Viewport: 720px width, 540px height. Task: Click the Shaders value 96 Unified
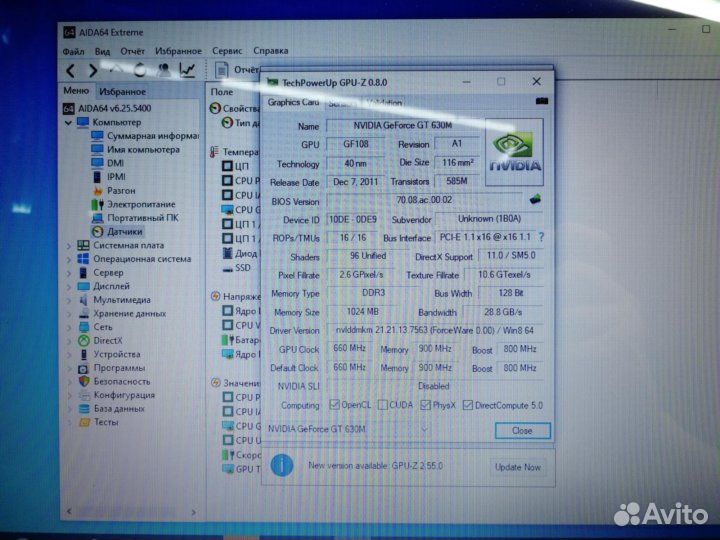click(368, 256)
